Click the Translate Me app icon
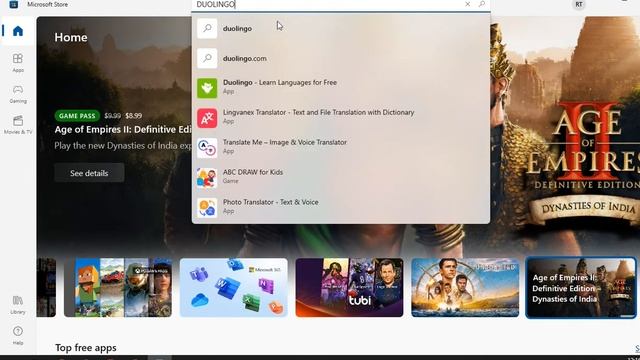This screenshot has height=360, width=640. [x=207, y=148]
